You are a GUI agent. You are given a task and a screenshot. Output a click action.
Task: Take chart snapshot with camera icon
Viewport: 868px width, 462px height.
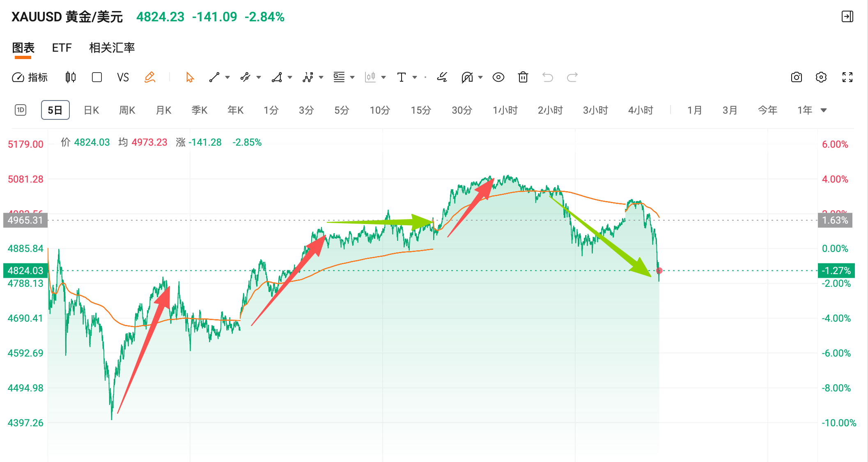coord(796,77)
